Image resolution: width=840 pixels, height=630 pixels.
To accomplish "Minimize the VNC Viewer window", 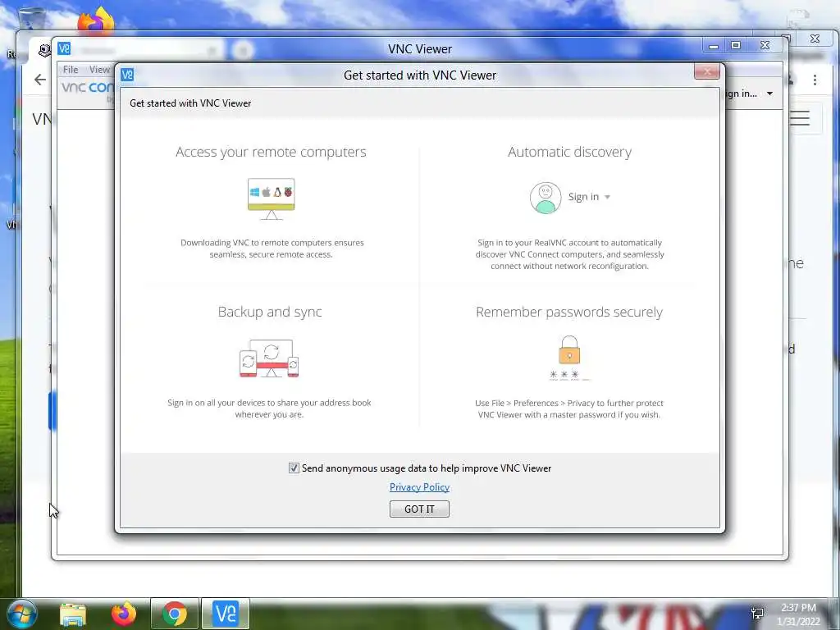I will (713, 46).
